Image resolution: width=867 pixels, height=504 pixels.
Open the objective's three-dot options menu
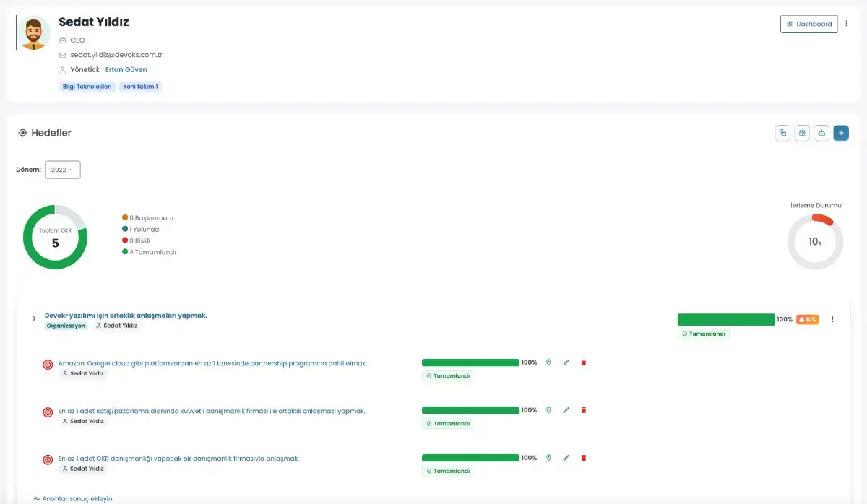pos(832,319)
